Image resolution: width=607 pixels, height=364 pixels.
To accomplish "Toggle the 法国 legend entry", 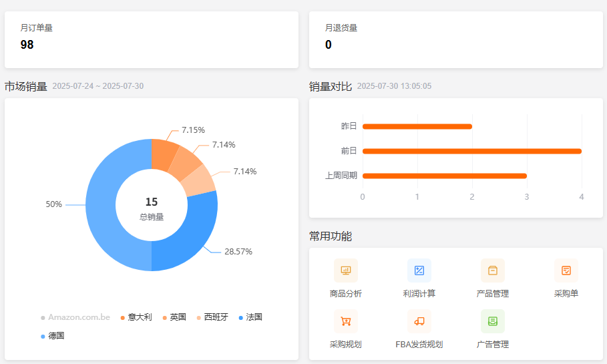I will 250,317.
